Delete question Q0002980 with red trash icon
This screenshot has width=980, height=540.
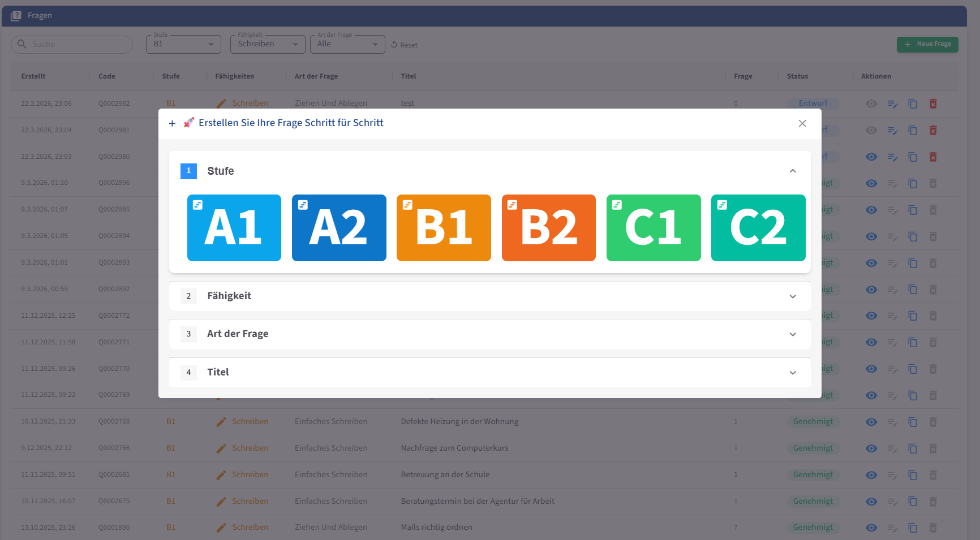click(933, 157)
